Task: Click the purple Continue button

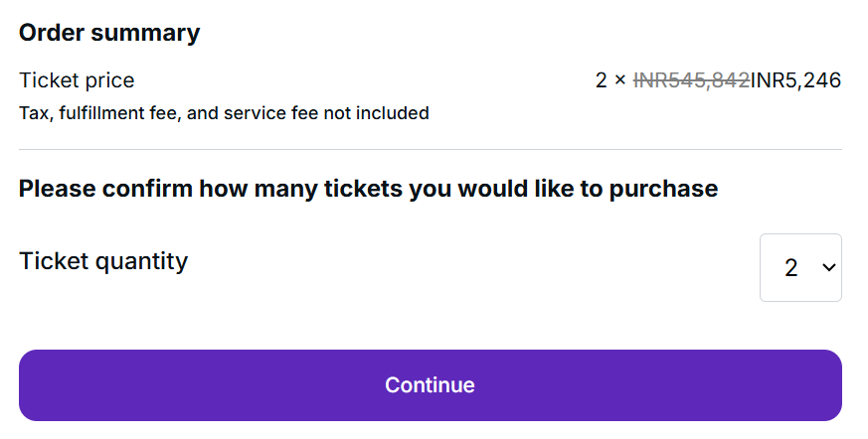Action: (430, 384)
